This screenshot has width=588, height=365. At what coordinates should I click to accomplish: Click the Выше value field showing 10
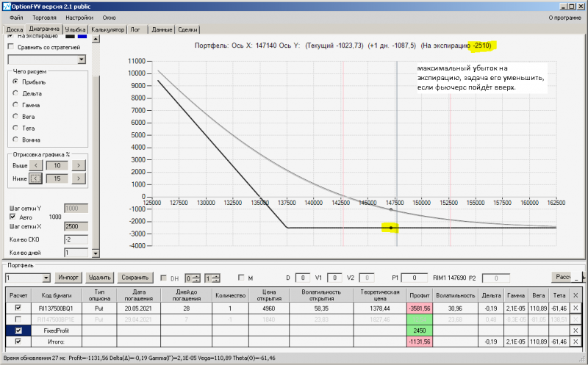tap(57, 165)
